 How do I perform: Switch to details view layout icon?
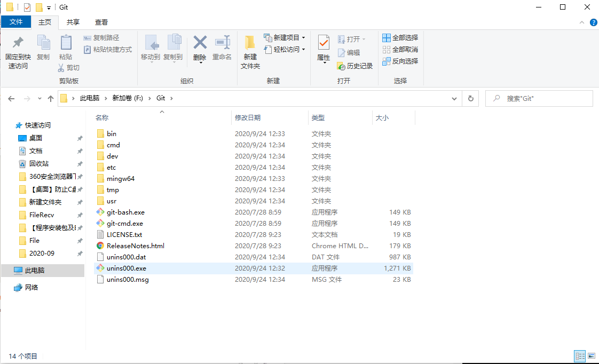580,357
